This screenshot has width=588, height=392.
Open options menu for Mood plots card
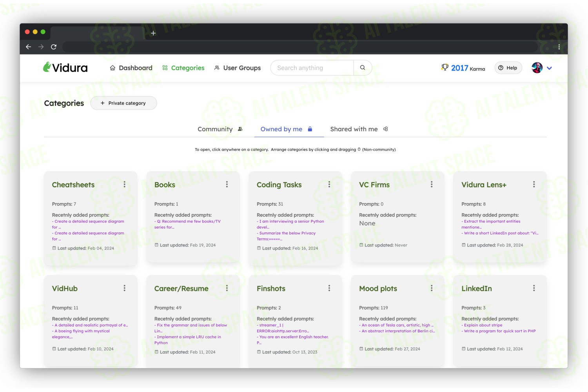coord(432,288)
